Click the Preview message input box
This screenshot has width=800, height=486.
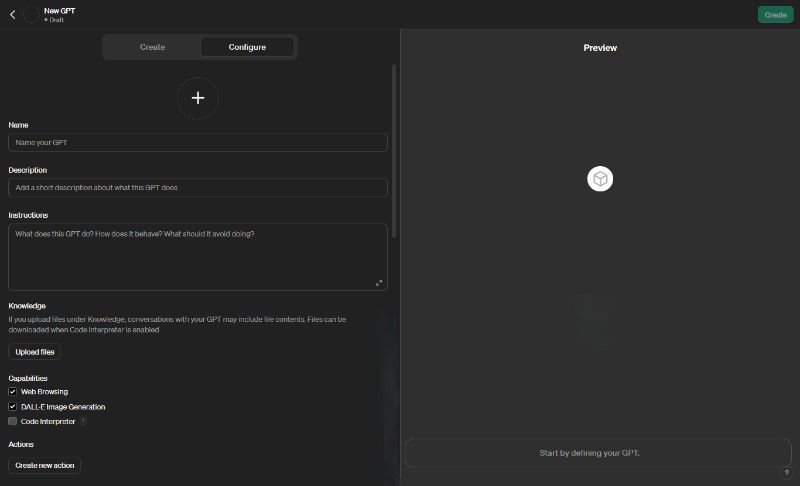[598, 453]
